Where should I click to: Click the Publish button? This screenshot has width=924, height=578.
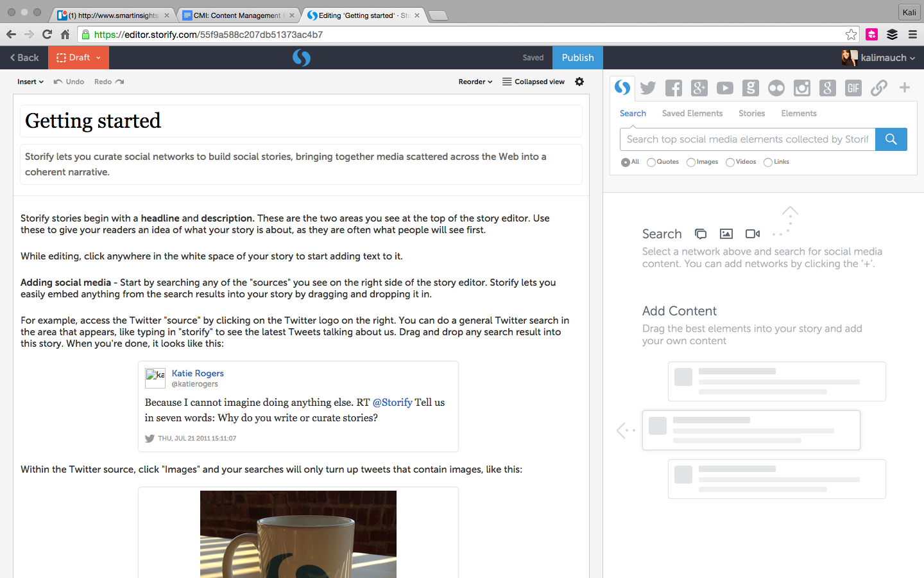click(x=577, y=58)
